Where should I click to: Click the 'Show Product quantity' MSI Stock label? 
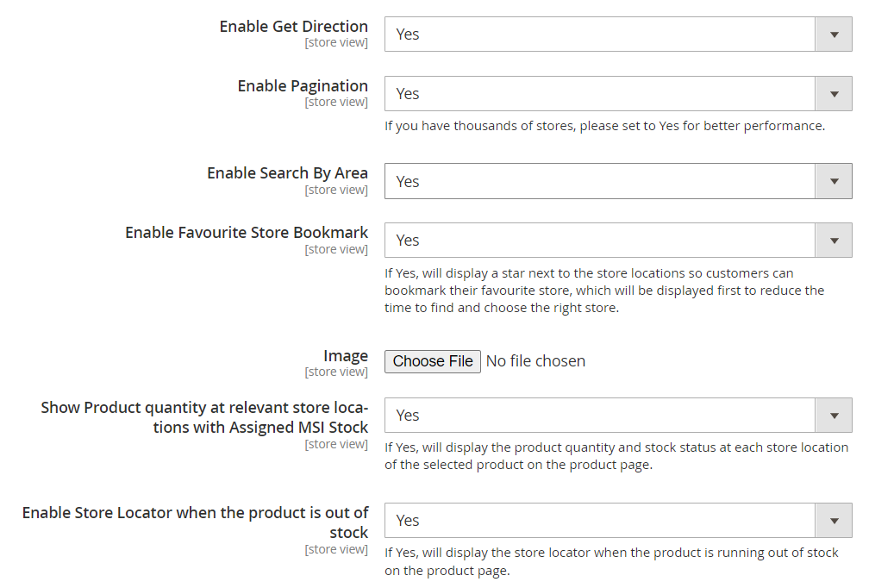(x=204, y=416)
